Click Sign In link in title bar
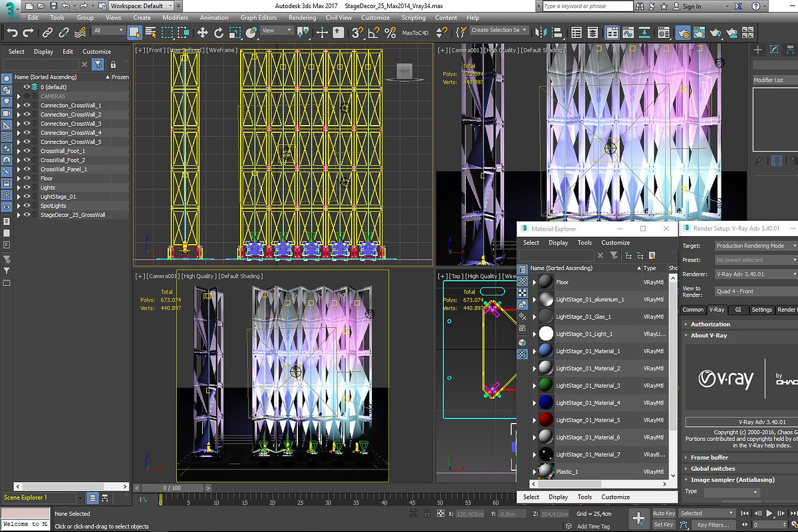 tap(692, 7)
